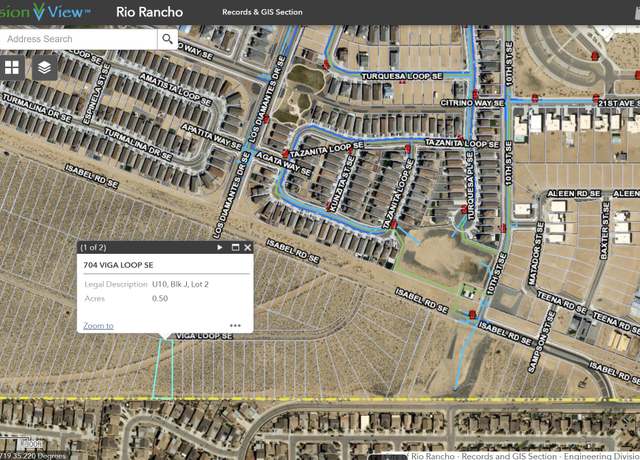
Task: Click the address search magnifier icon
Action: click(x=167, y=39)
